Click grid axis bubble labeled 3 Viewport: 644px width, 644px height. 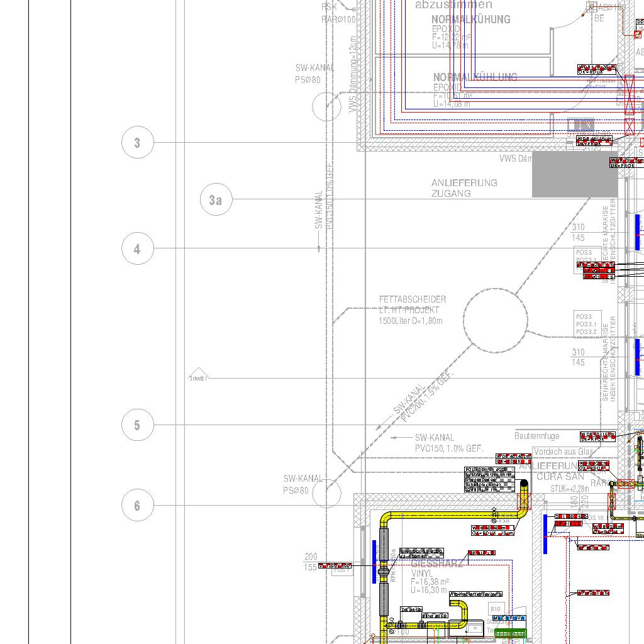(138, 143)
